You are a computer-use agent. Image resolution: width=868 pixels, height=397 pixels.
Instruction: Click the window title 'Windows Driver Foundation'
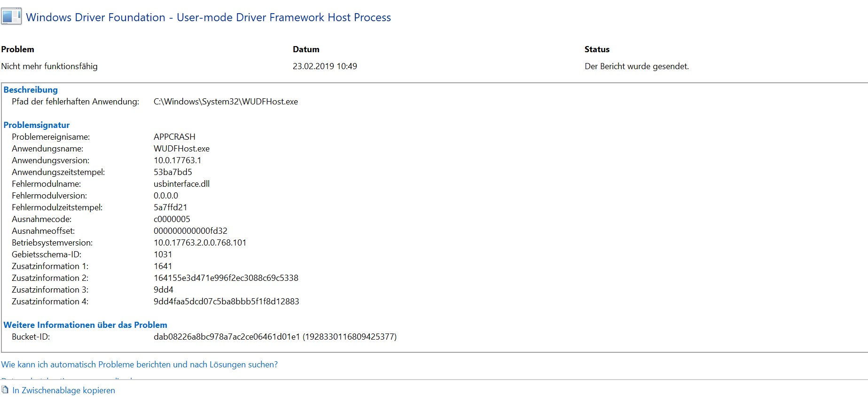[208, 17]
